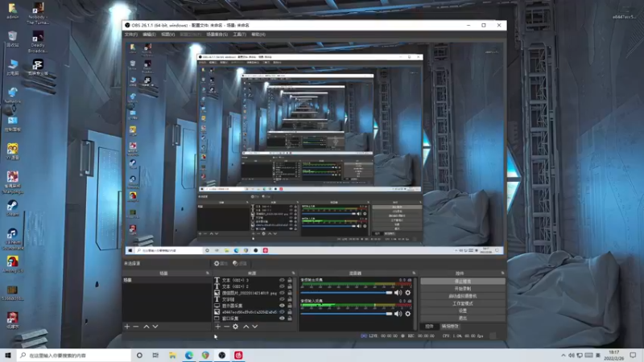Open the 场景集合(S) menu
Viewport: 644px width, 362px height.
click(x=217, y=35)
